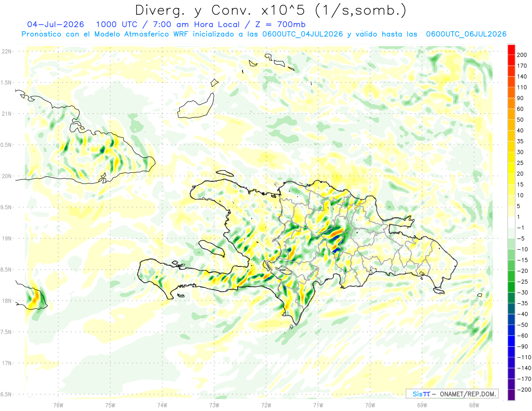Click the '6.5N' latitude axis label

[x=7, y=394]
